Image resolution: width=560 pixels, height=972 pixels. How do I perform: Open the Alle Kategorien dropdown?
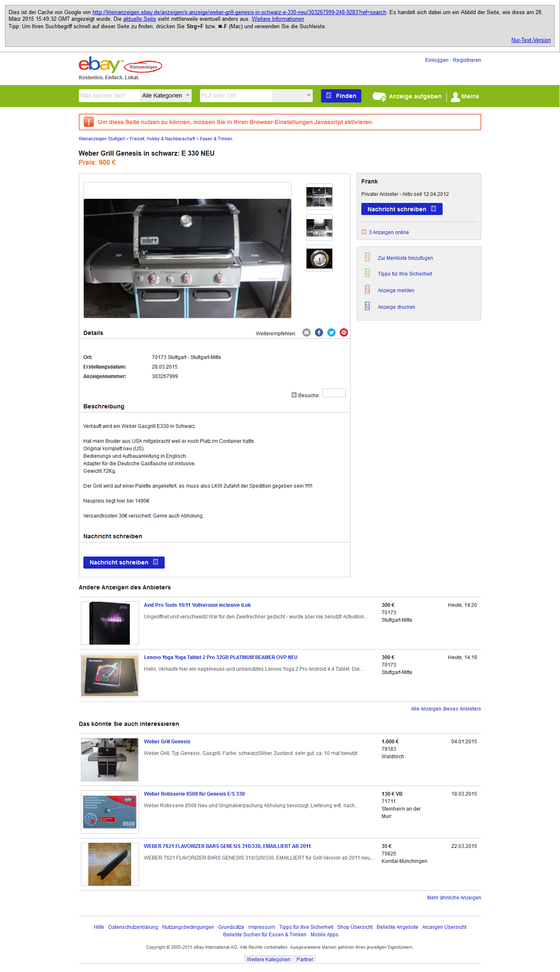click(x=166, y=95)
